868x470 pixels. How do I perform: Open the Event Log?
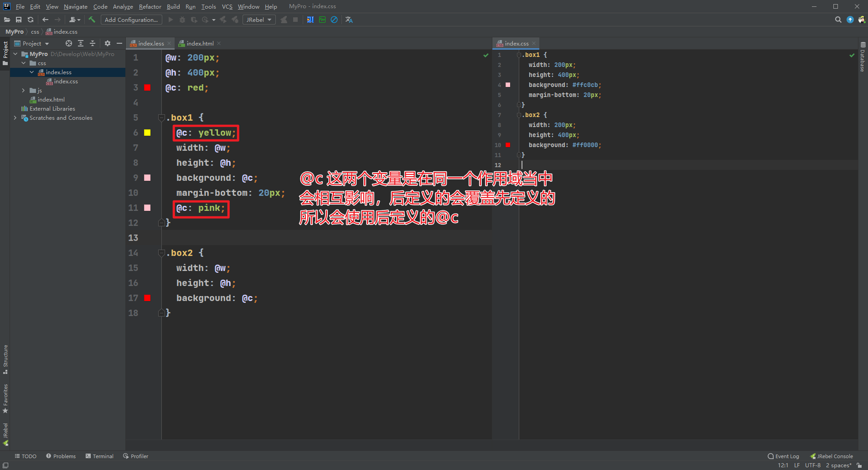point(783,456)
